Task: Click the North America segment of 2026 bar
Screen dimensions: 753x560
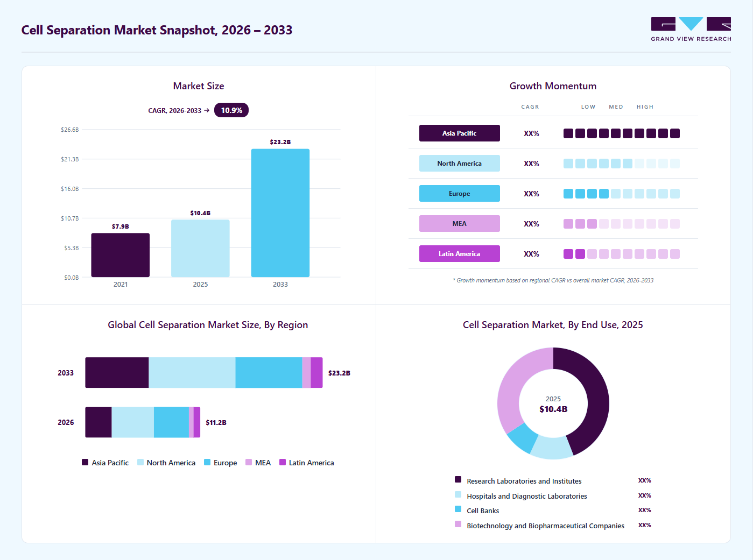Action: coord(133,422)
